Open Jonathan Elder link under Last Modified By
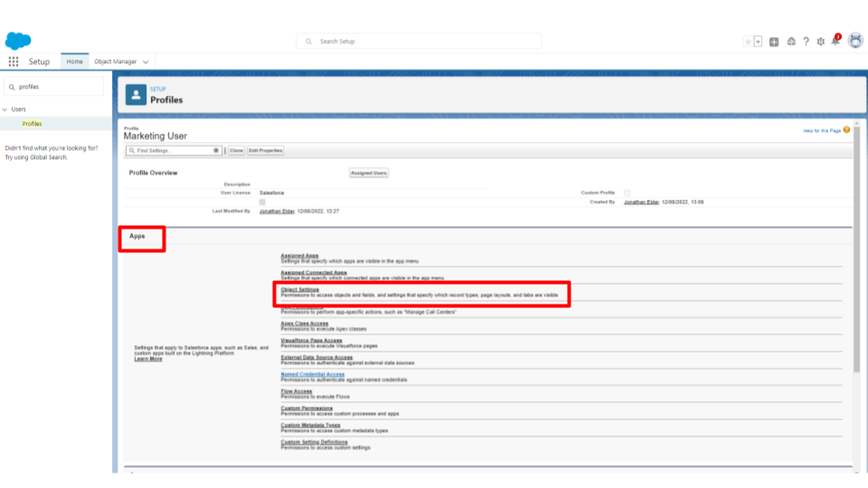This screenshot has height=488, width=868. click(x=277, y=211)
